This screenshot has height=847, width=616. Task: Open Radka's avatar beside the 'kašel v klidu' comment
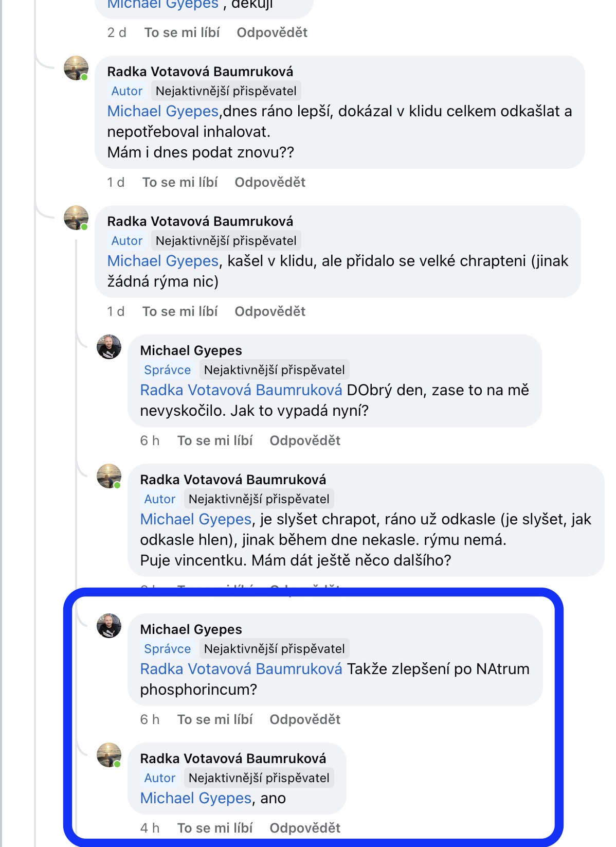click(x=76, y=218)
